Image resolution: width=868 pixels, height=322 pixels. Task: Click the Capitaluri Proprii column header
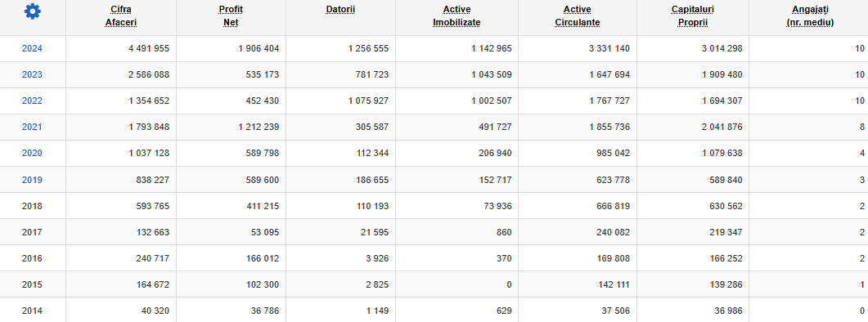[692, 16]
